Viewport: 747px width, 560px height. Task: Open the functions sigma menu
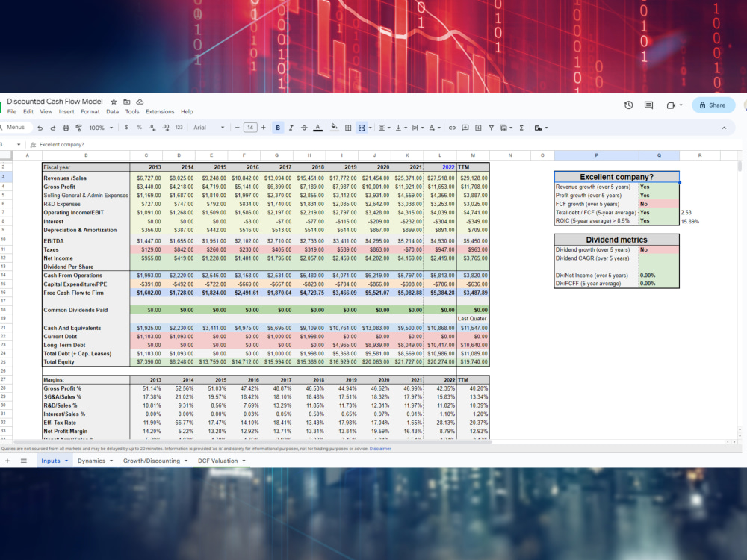(521, 128)
